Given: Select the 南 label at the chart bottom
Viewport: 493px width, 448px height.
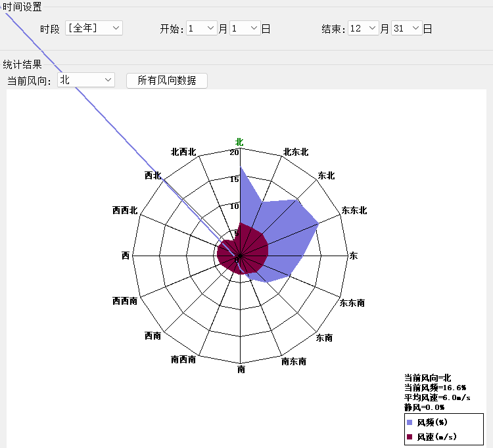Looking at the screenshot, I should [x=241, y=370].
